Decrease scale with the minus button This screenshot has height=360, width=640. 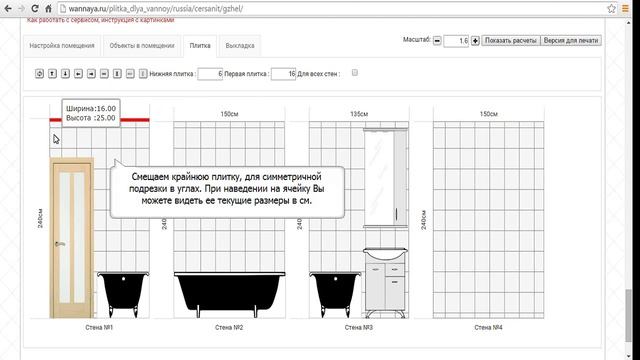coord(437,41)
